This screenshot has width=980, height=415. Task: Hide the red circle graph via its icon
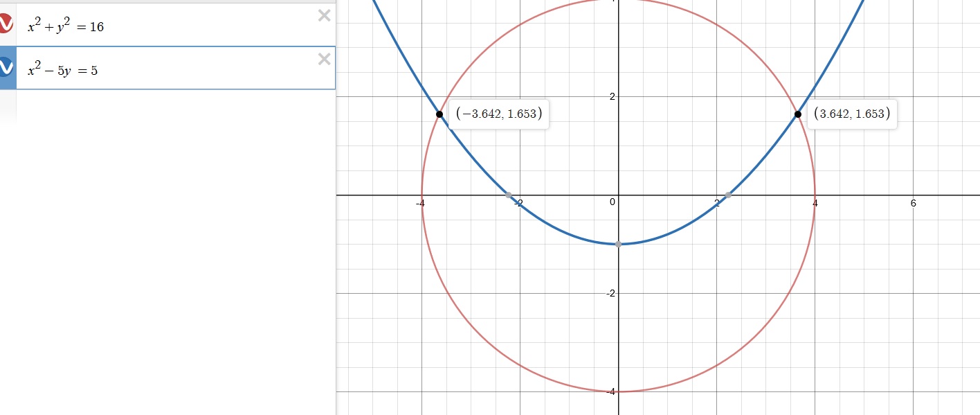(x=6, y=24)
